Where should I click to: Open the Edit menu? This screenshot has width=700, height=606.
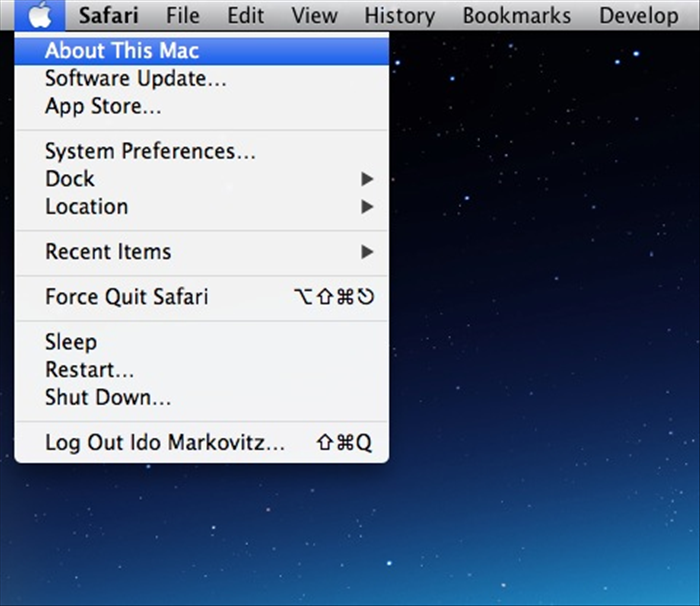click(246, 16)
